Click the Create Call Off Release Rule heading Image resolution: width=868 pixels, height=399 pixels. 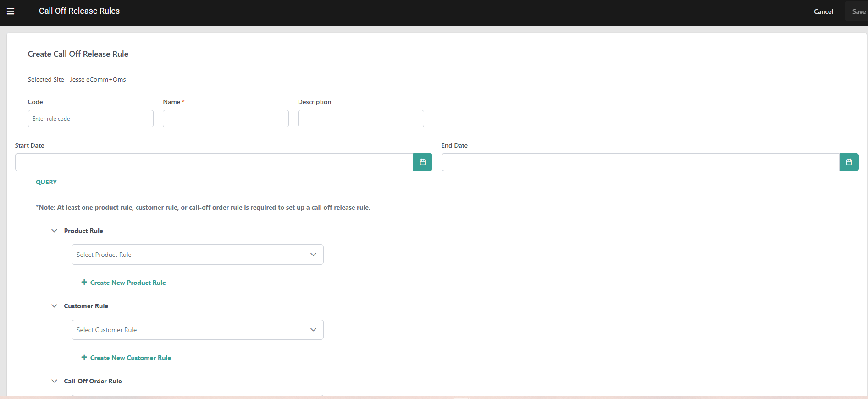click(78, 54)
